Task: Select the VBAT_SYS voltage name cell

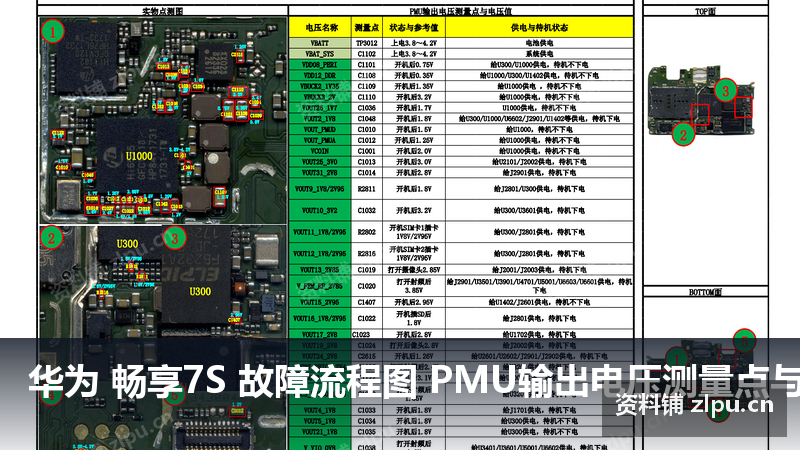Action: (x=320, y=54)
